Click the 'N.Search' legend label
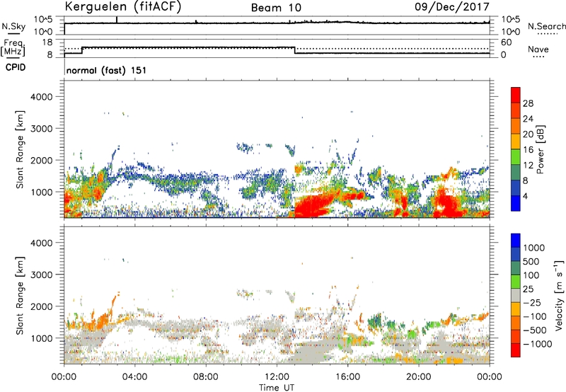Image resolution: width=566 pixels, height=392 pixels. (546, 26)
